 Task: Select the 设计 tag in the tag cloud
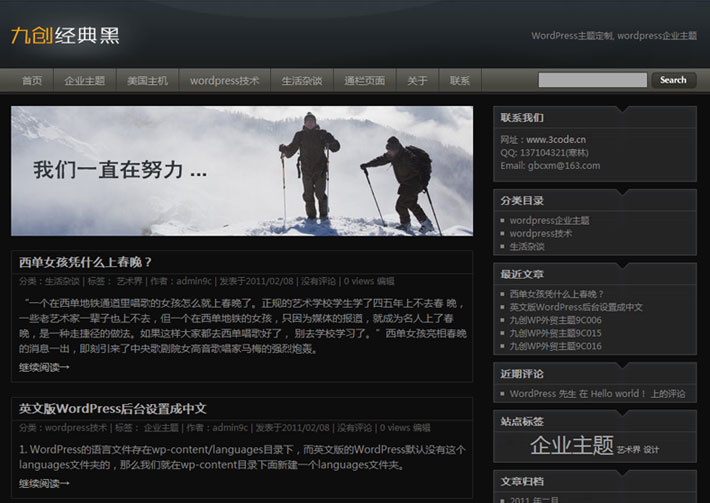tap(651, 450)
